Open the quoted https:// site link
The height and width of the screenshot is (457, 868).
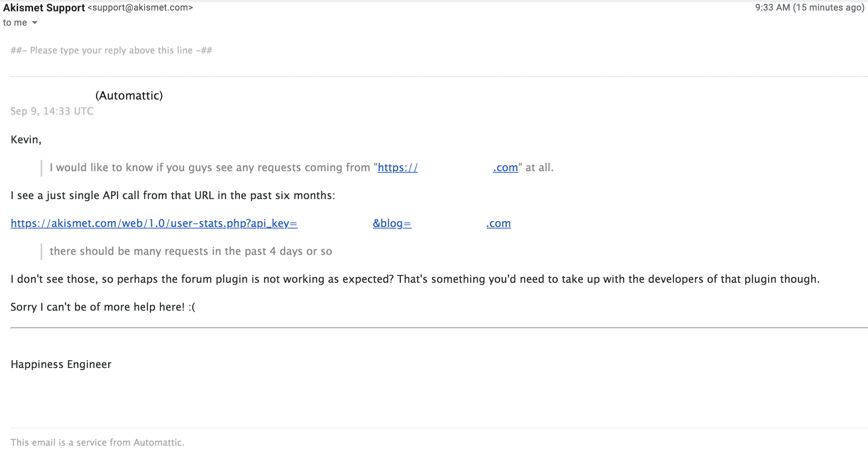coord(397,168)
